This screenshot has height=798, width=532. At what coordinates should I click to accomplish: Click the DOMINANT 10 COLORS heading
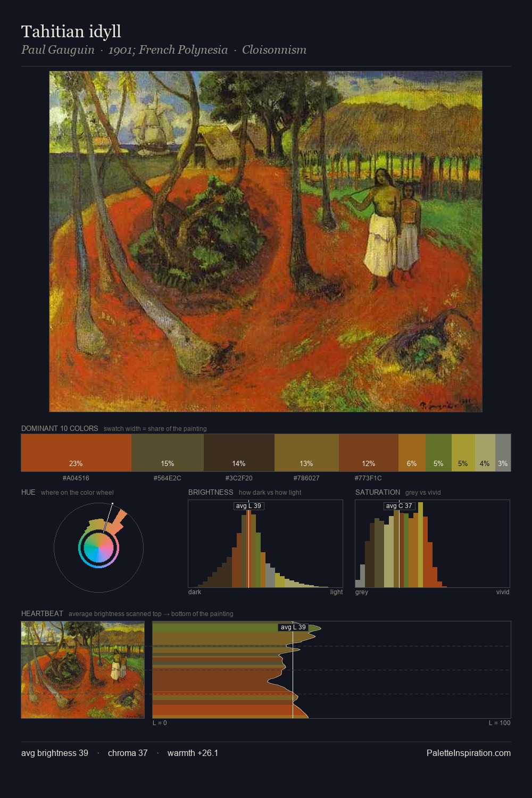pos(60,428)
